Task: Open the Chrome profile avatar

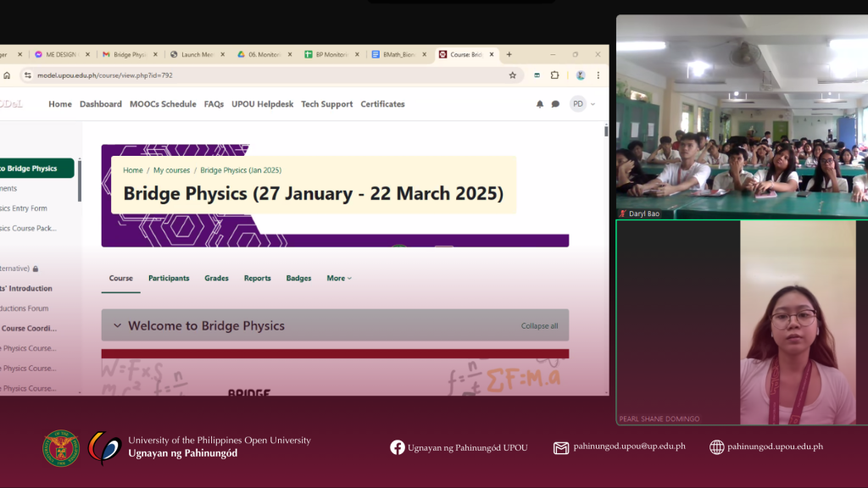Action: coord(581,75)
